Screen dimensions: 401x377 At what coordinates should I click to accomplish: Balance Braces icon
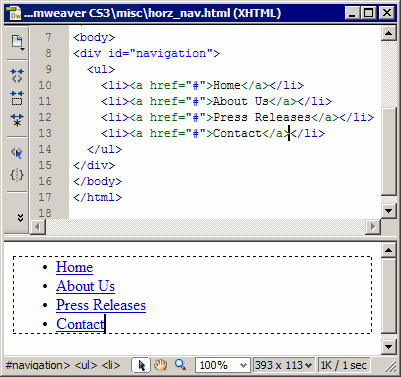pos(17,175)
